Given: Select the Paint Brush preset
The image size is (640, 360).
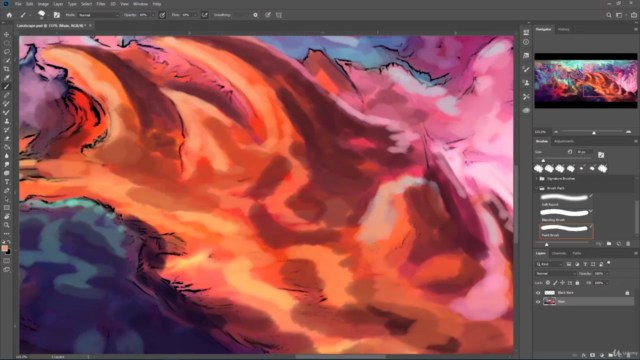Looking at the screenshot, I should 567,231.
